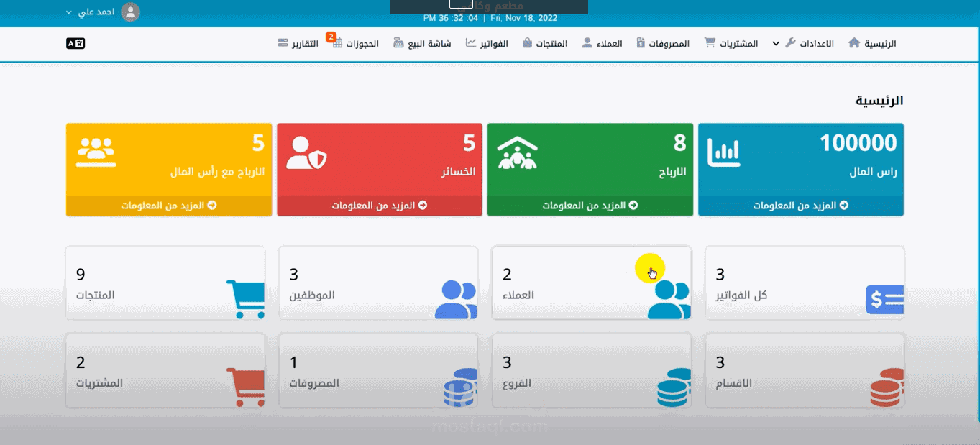Image resolution: width=980 pixels, height=445 pixels.
Task: Click the coins icon on المصروفات tile
Action: point(460,388)
